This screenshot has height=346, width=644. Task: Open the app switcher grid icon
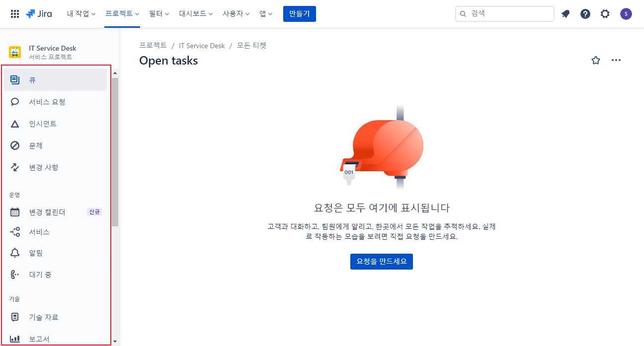[x=15, y=14]
